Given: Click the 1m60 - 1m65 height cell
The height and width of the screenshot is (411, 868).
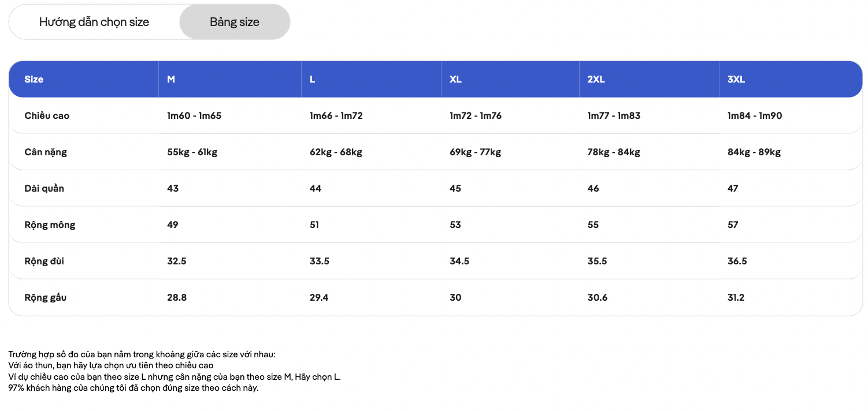Looking at the screenshot, I should pyautogui.click(x=194, y=115).
